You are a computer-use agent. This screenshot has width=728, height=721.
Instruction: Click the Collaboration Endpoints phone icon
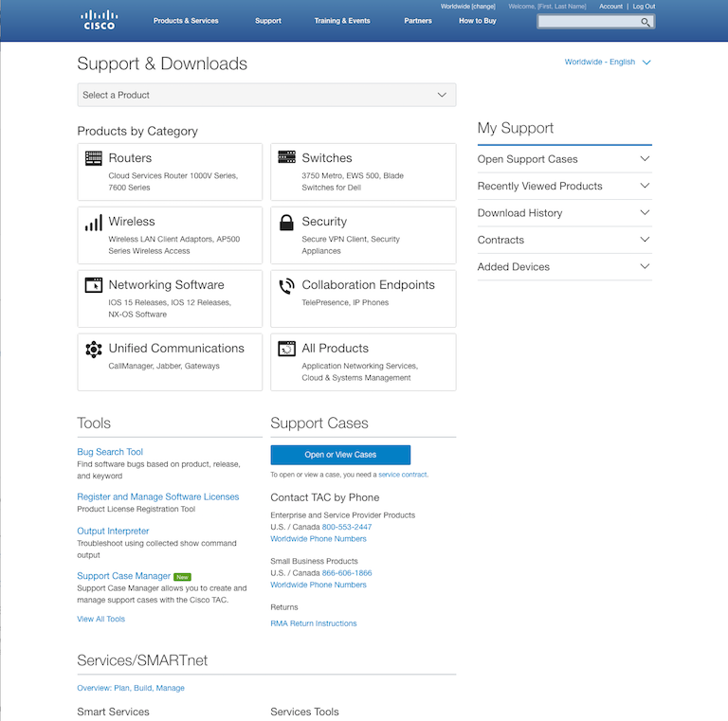(x=286, y=286)
